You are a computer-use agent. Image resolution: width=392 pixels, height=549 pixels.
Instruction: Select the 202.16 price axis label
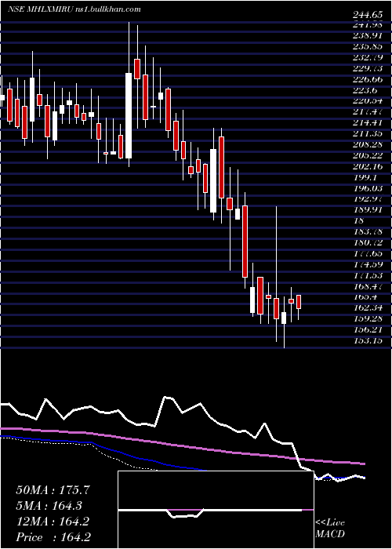[368, 166]
